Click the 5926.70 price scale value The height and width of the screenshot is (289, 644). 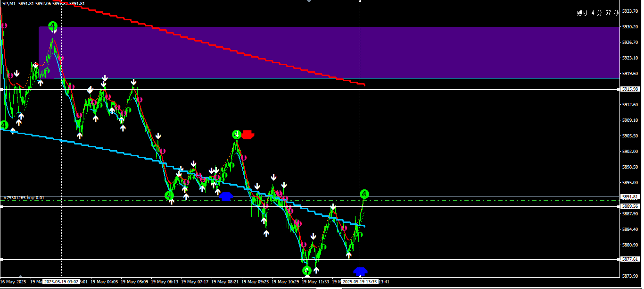tap(631, 42)
